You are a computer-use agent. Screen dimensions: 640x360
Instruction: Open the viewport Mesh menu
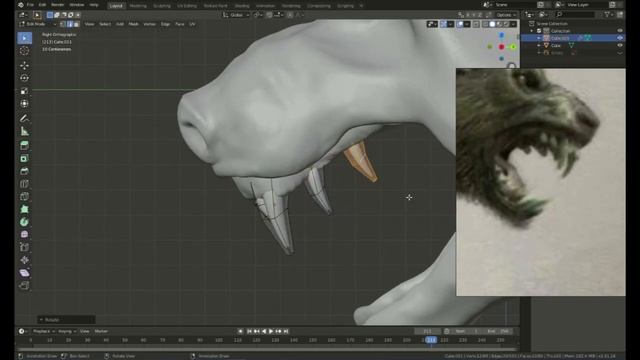click(133, 24)
